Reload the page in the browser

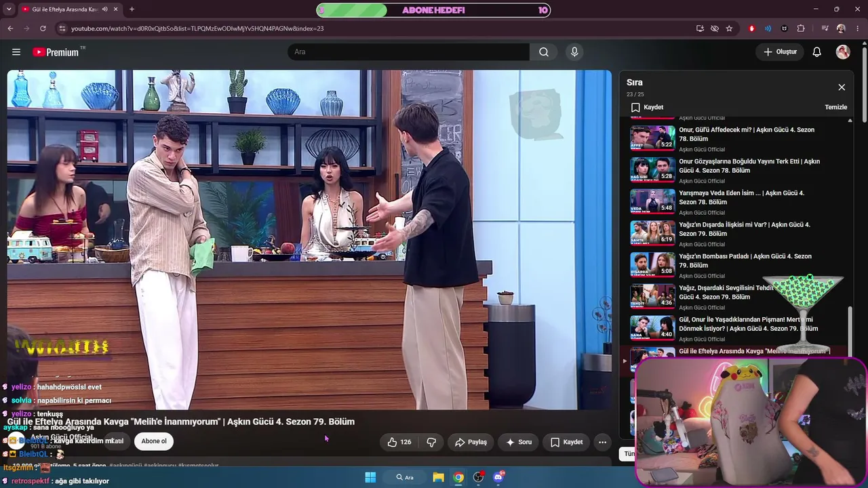[43, 28]
